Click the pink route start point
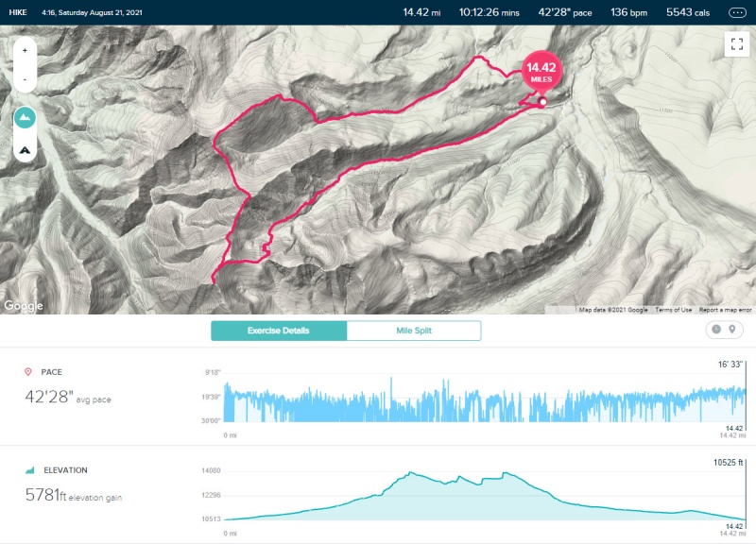756x544 pixels. 543,102
